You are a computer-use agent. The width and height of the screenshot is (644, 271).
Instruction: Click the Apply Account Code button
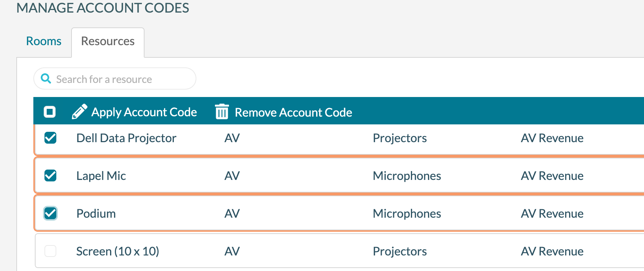135,112
